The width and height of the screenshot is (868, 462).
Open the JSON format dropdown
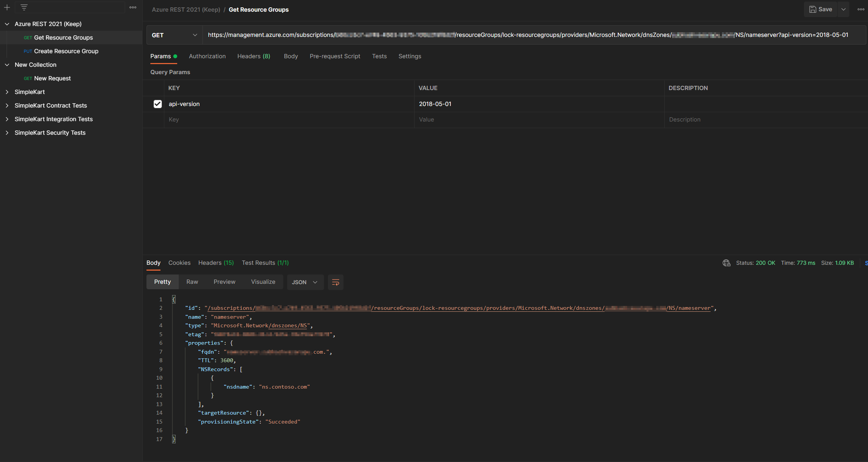[x=305, y=282]
